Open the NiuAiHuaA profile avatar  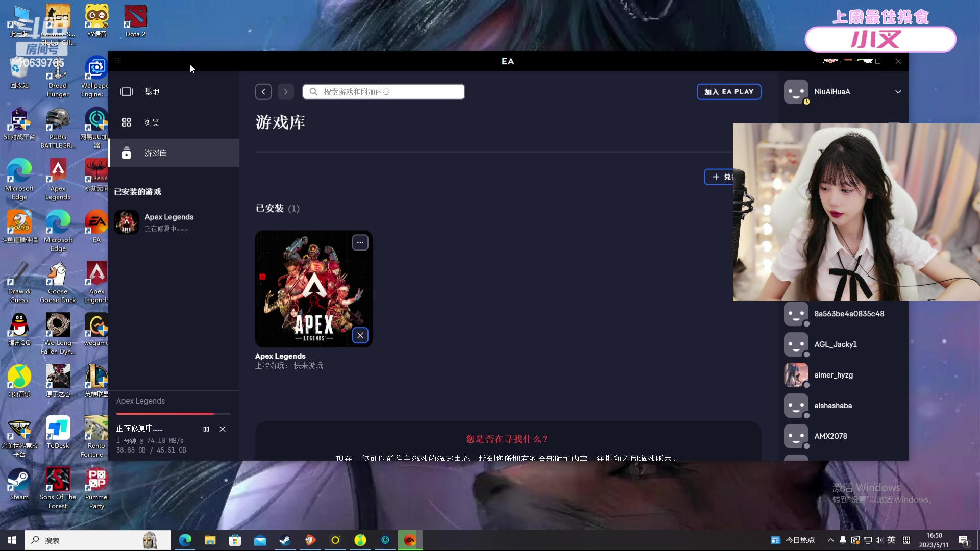[x=796, y=92]
